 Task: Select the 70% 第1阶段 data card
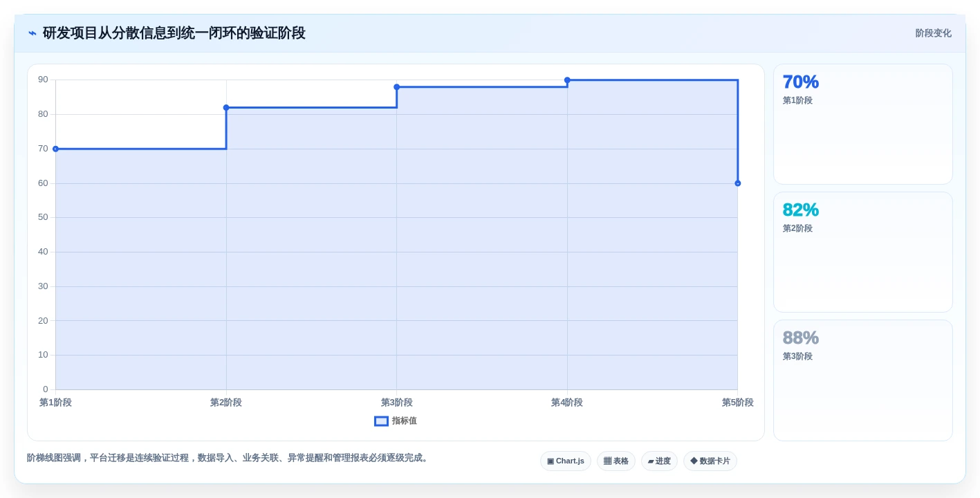tap(862, 124)
